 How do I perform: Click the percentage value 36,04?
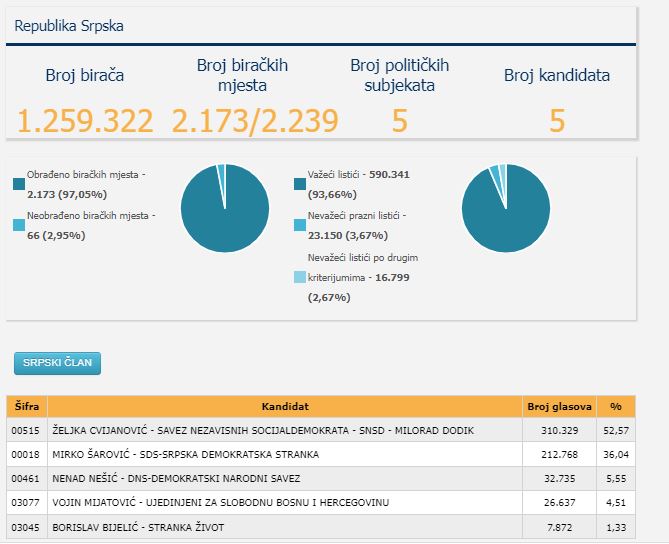pyautogui.click(x=616, y=455)
